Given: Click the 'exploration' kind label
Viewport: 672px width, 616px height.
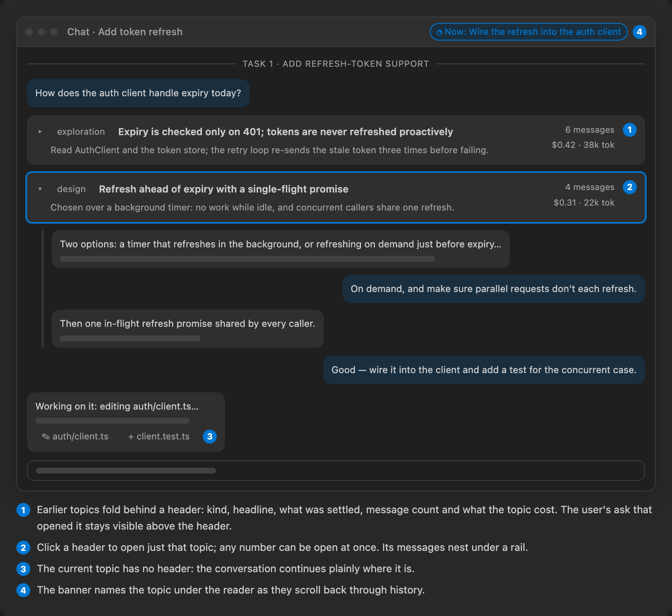Looking at the screenshot, I should coord(81,132).
